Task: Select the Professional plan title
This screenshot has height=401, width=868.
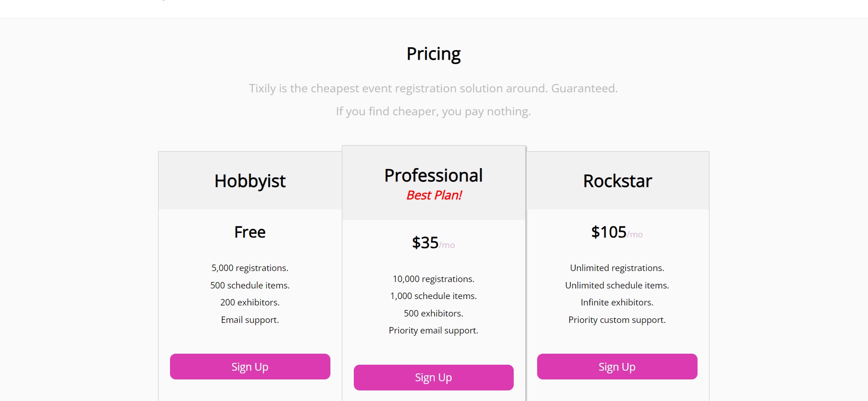Action: click(x=433, y=175)
